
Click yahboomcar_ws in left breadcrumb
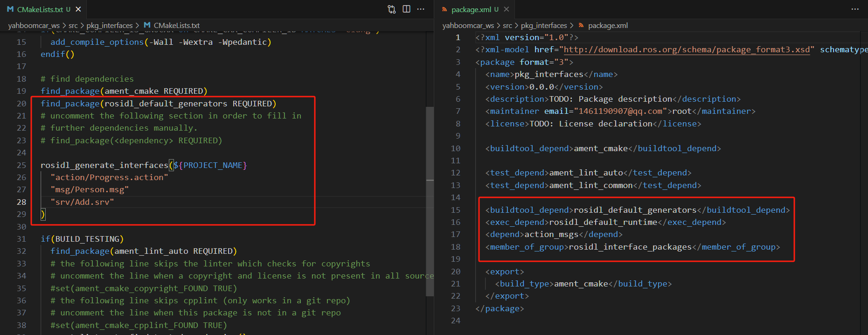34,26
